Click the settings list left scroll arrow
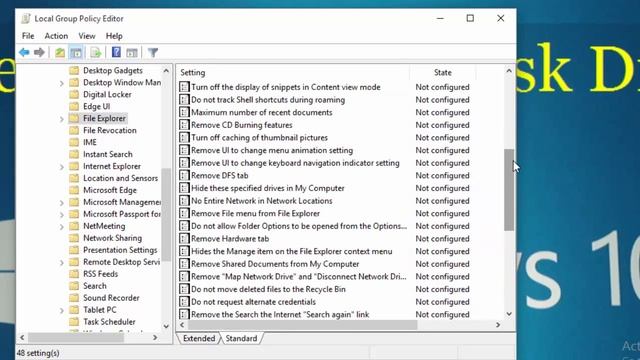The height and width of the screenshot is (360, 640). tap(182, 325)
